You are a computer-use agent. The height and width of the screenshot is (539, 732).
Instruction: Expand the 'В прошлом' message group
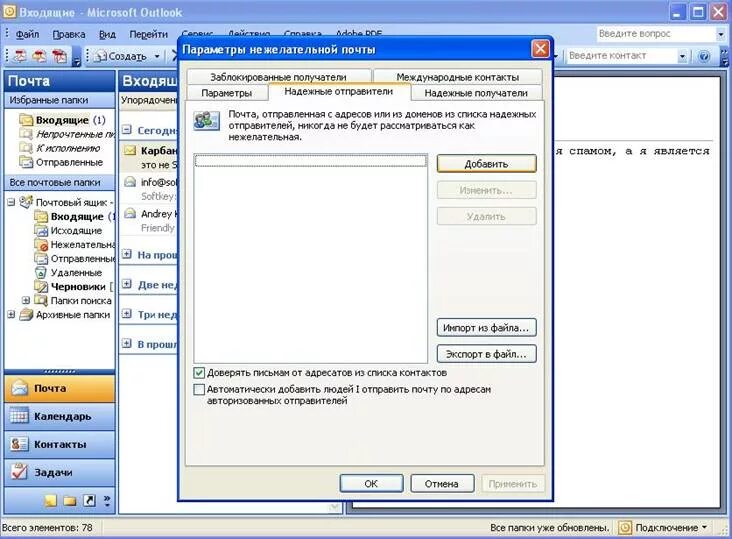click(127, 343)
